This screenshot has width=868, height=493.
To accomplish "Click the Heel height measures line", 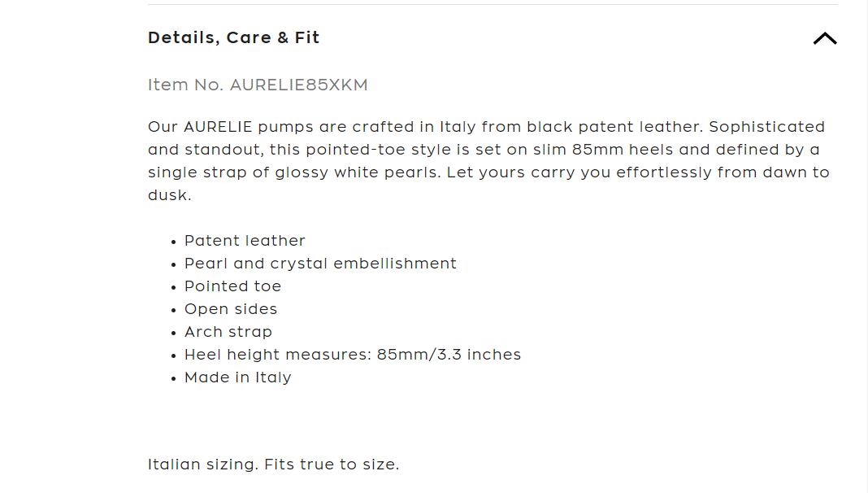I will tap(353, 355).
